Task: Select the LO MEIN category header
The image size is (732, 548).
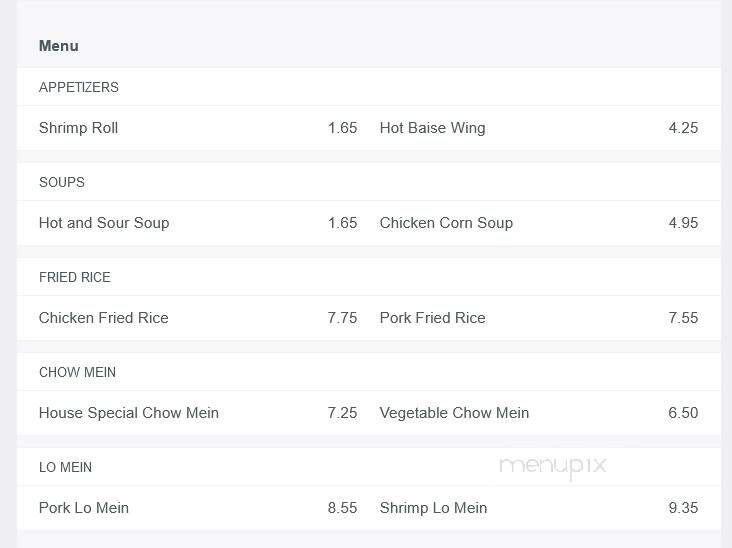Action: click(x=65, y=467)
